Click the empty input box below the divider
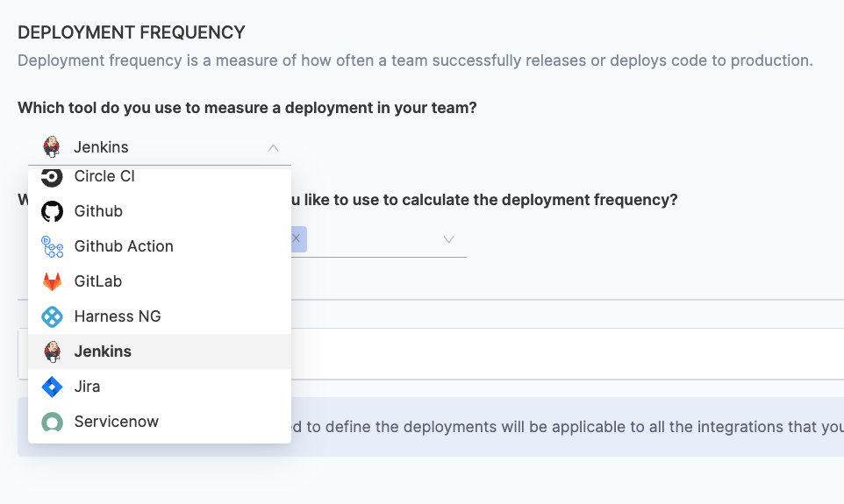Viewport: 844px width, 504px height. 561,353
